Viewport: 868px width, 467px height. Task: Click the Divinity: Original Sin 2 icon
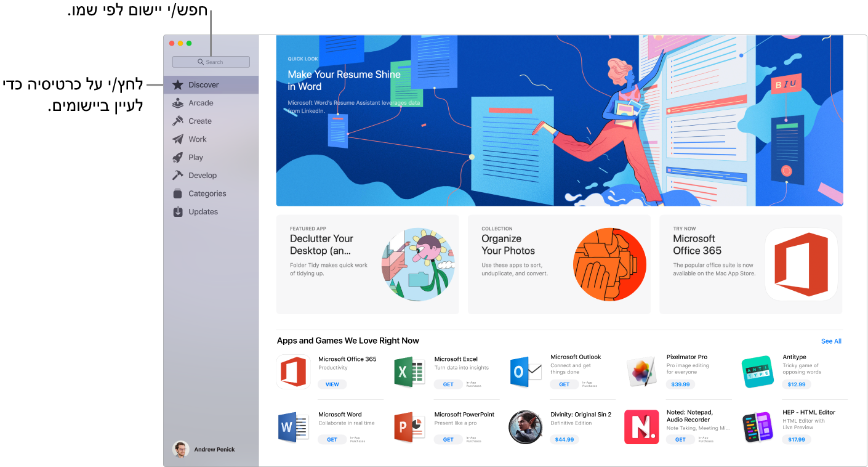pyautogui.click(x=525, y=427)
